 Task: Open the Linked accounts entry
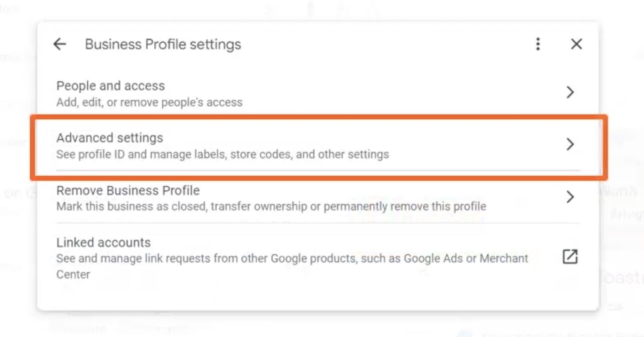(x=318, y=258)
